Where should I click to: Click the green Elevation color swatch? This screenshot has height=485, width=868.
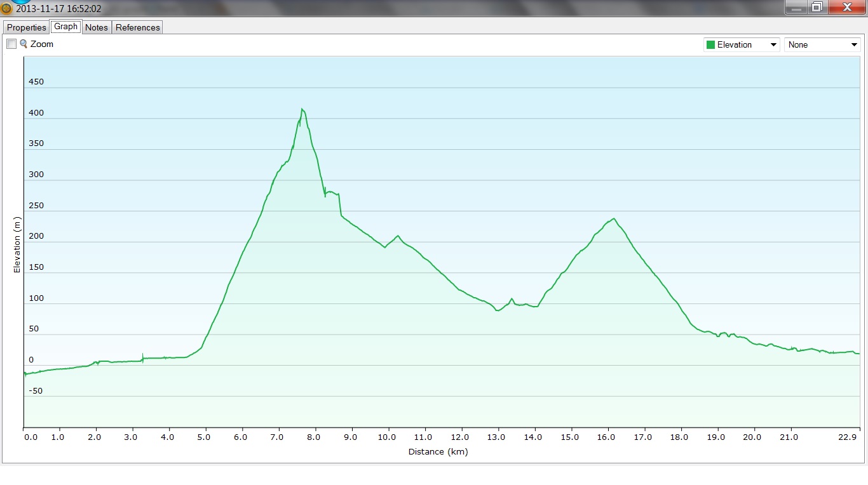tap(710, 44)
